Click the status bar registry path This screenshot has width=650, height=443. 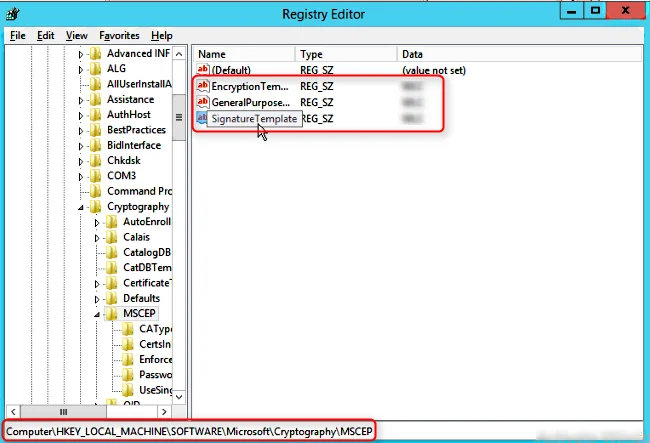click(189, 432)
